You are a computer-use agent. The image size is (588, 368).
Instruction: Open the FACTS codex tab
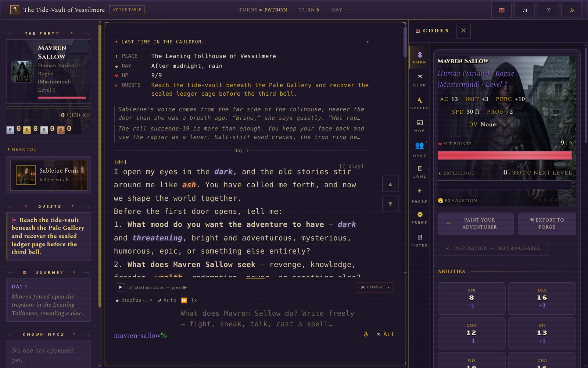[419, 195]
